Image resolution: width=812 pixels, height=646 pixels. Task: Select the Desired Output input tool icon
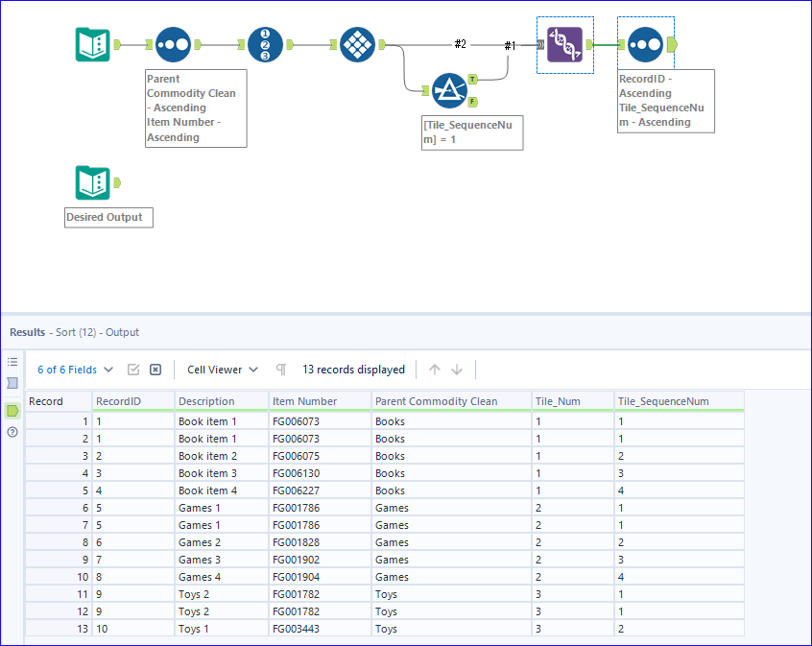[93, 183]
